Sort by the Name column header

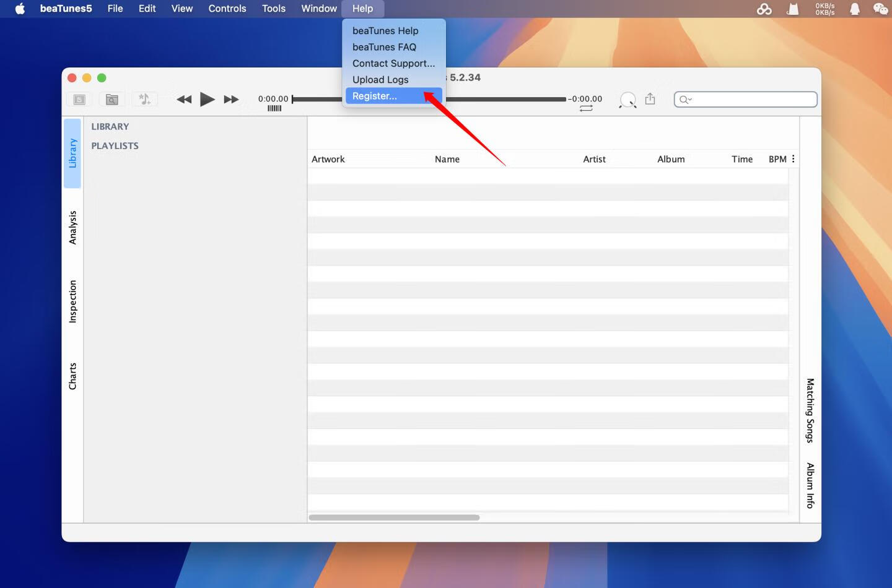coord(447,159)
